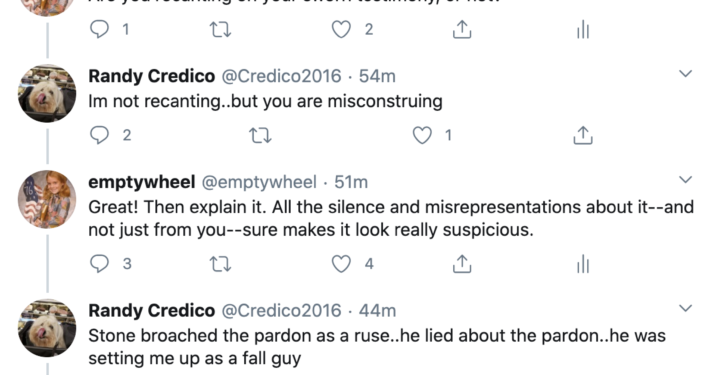Like the top tweet with 2 likes

341,29
